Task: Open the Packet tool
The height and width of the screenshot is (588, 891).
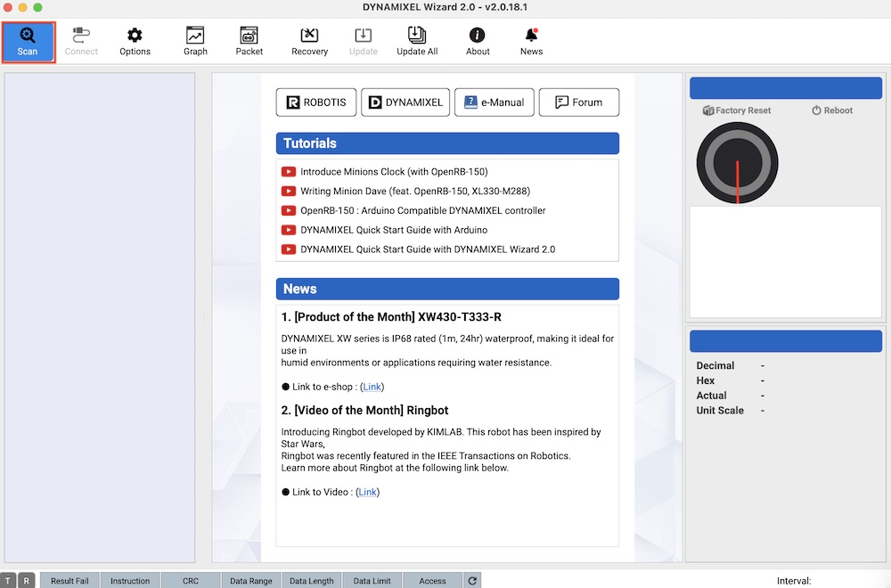Action: point(249,41)
